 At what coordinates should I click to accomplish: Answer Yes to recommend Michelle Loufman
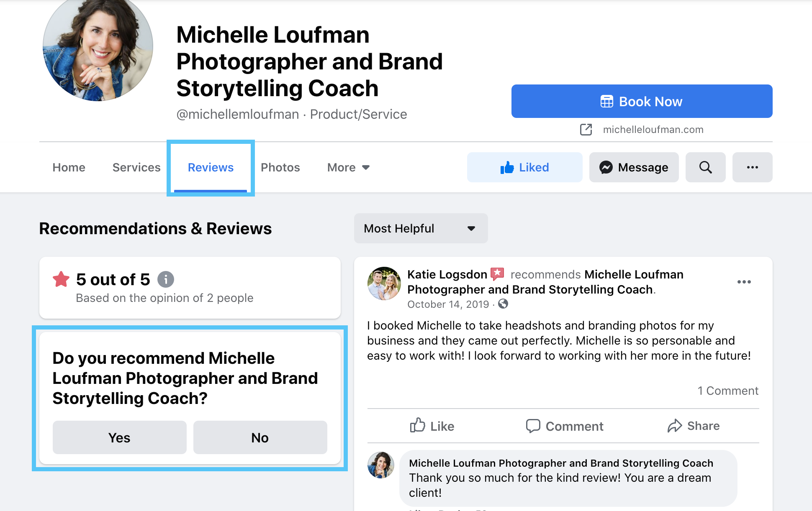click(x=119, y=437)
